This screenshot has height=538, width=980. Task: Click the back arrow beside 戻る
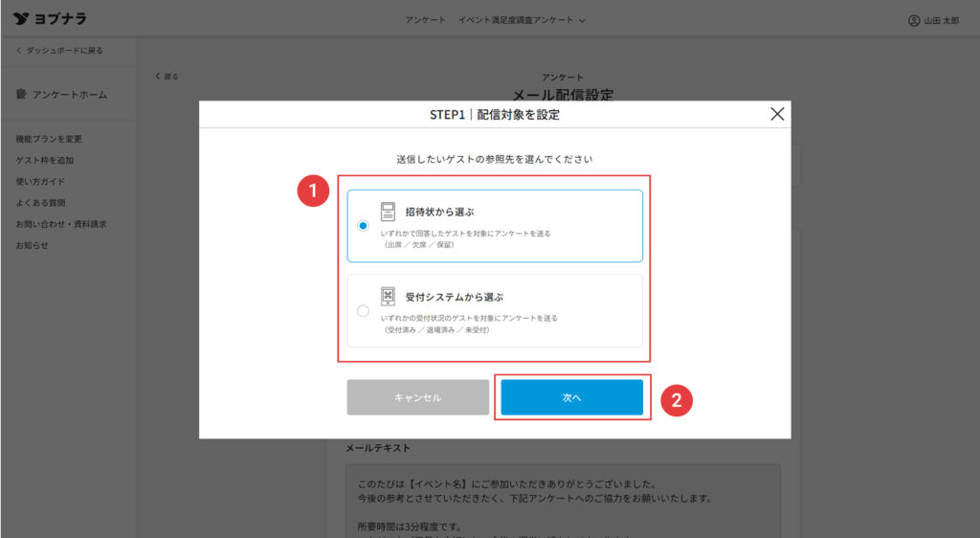(x=158, y=77)
